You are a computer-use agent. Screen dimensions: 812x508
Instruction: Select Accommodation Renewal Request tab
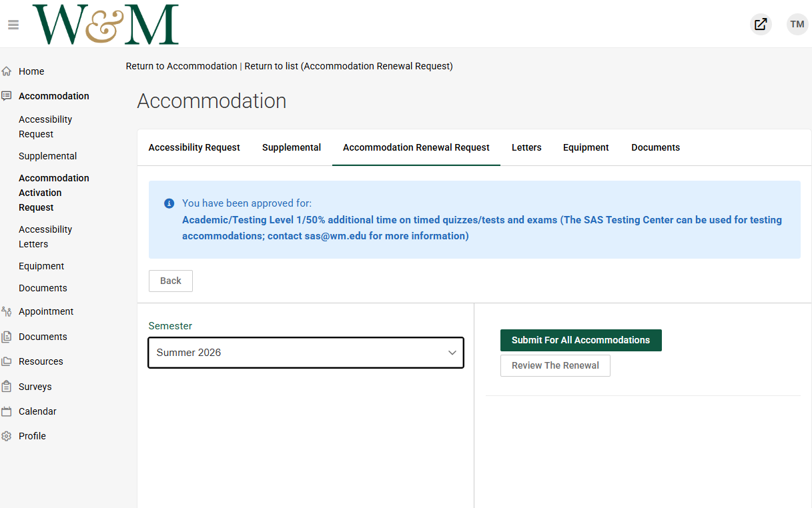[416, 147]
